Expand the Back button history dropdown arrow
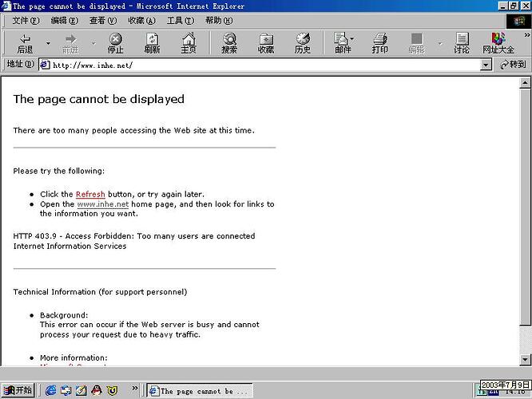 point(48,43)
